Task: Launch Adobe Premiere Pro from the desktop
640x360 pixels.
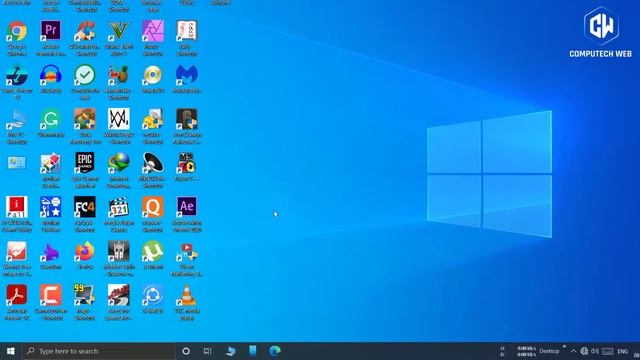Action: coord(51,31)
